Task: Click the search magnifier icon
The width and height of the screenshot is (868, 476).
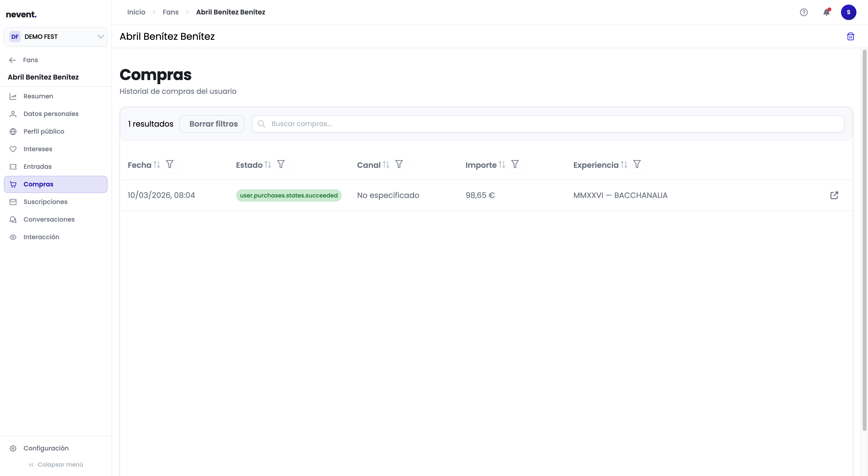Action: pos(261,124)
